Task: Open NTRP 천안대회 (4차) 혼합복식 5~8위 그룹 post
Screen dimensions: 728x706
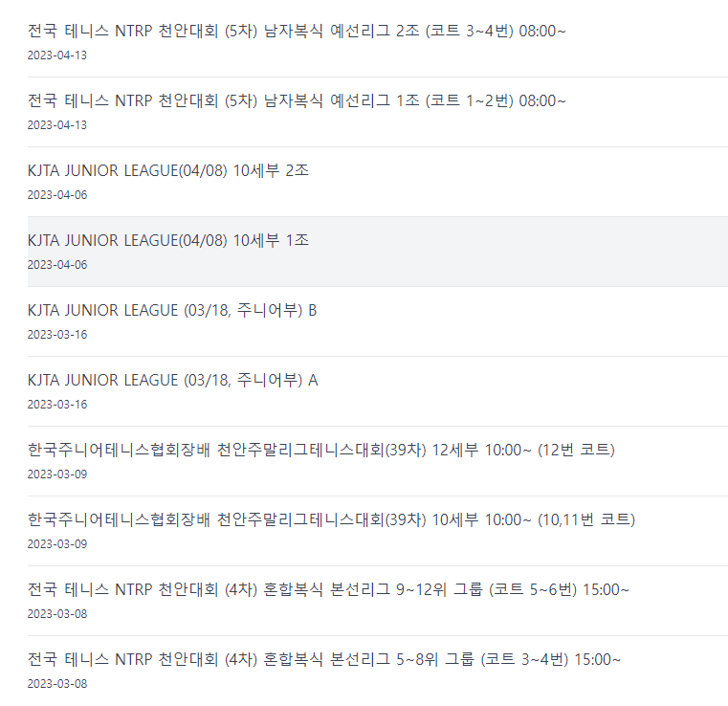Action: 323,659
